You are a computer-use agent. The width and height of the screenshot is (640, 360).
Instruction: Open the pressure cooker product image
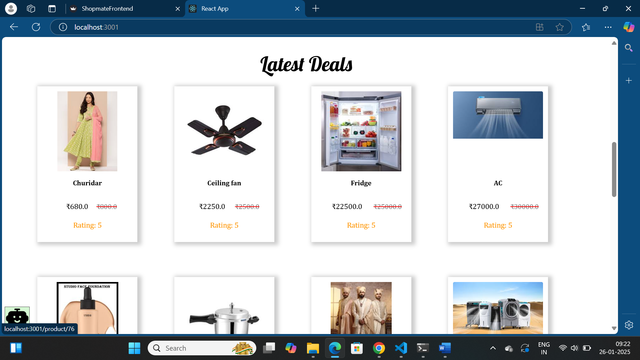[x=224, y=318]
